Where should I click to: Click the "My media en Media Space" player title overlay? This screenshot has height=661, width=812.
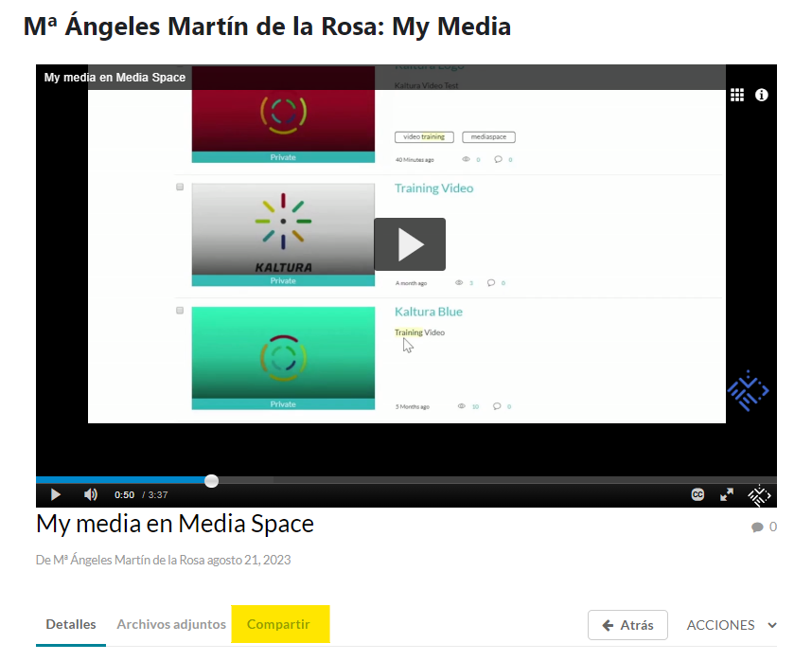click(115, 78)
